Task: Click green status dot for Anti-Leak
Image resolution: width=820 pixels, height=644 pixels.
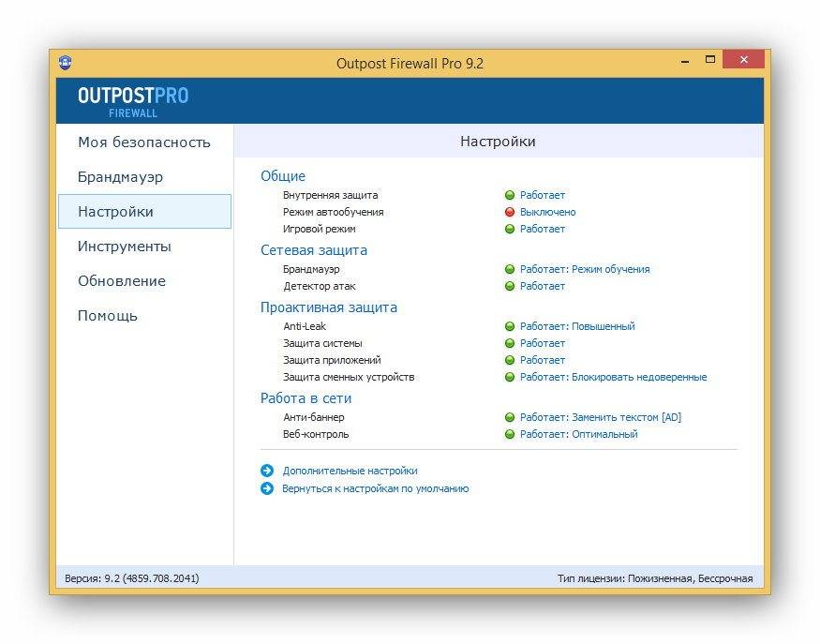Action: click(510, 326)
